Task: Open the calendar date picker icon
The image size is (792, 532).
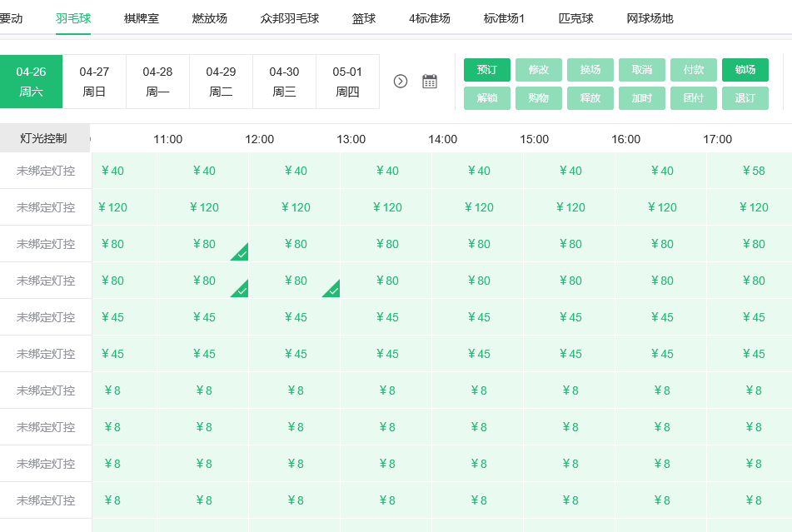Action: click(430, 82)
